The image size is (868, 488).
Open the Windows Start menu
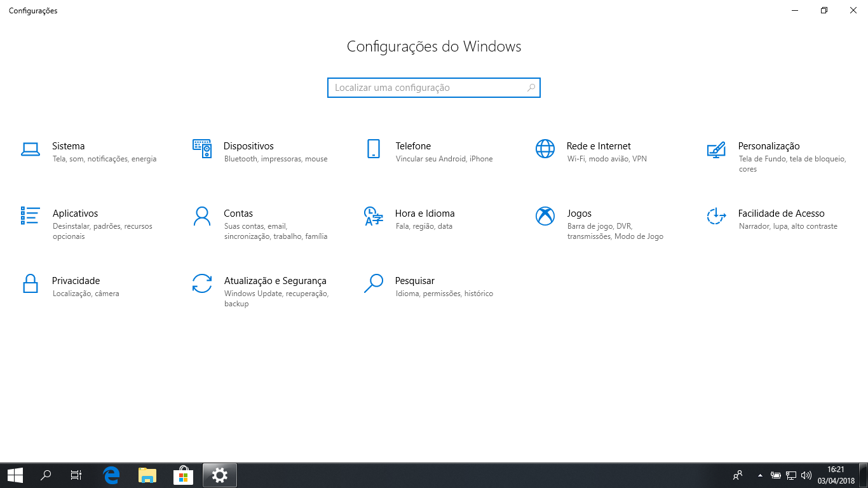coord(15,475)
